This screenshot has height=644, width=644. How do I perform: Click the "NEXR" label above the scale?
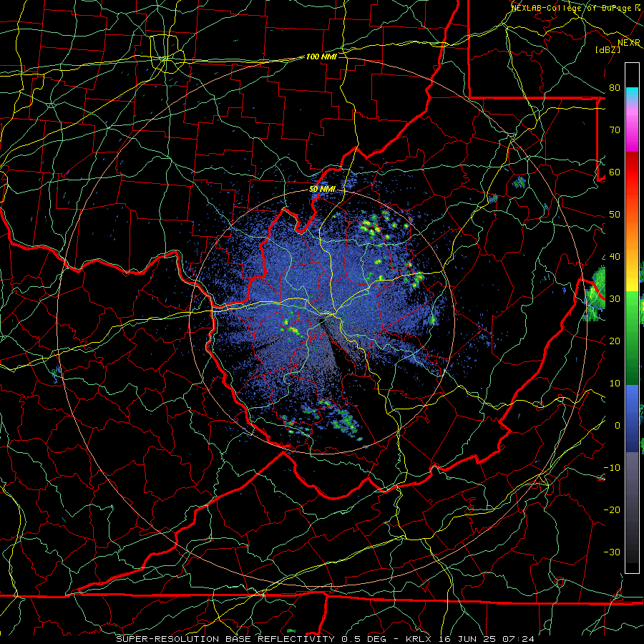pos(629,43)
